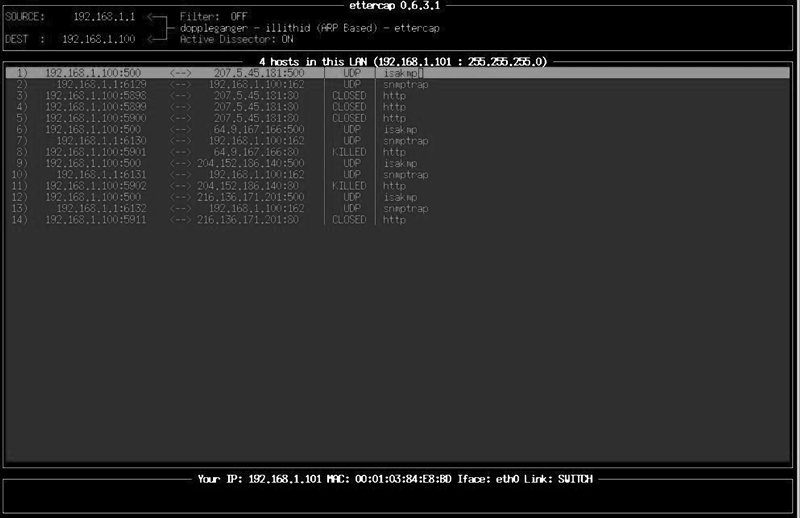Screen dimensions: 800x518
Task: Click http protocol in connection 5
Action: (x=394, y=118)
